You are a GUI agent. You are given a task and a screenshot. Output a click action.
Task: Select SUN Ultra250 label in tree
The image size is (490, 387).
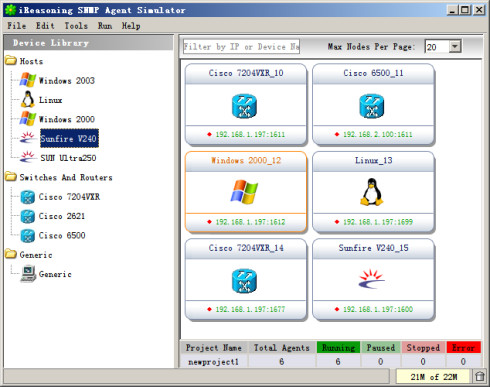(x=68, y=158)
